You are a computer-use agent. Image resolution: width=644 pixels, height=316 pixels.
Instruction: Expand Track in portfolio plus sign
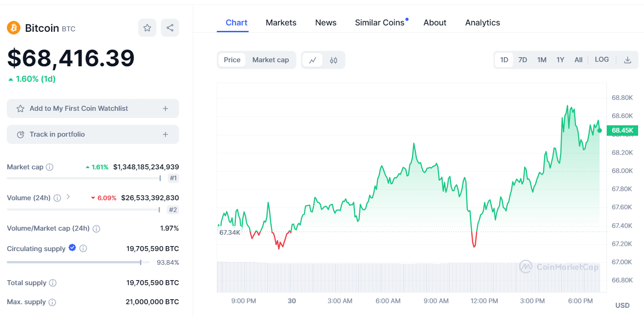pos(165,134)
